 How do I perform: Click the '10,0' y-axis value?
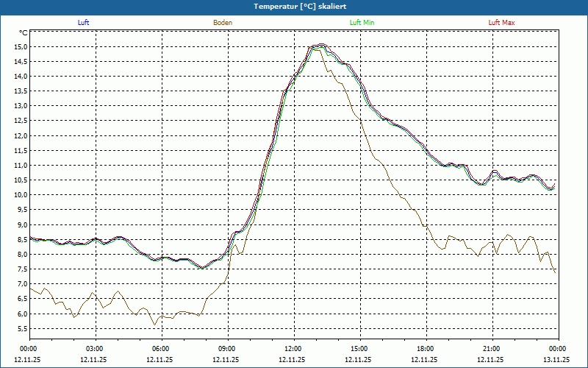[21, 195]
